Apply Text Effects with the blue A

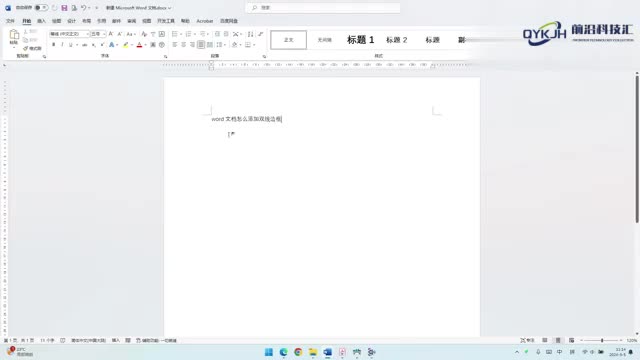[111, 44]
